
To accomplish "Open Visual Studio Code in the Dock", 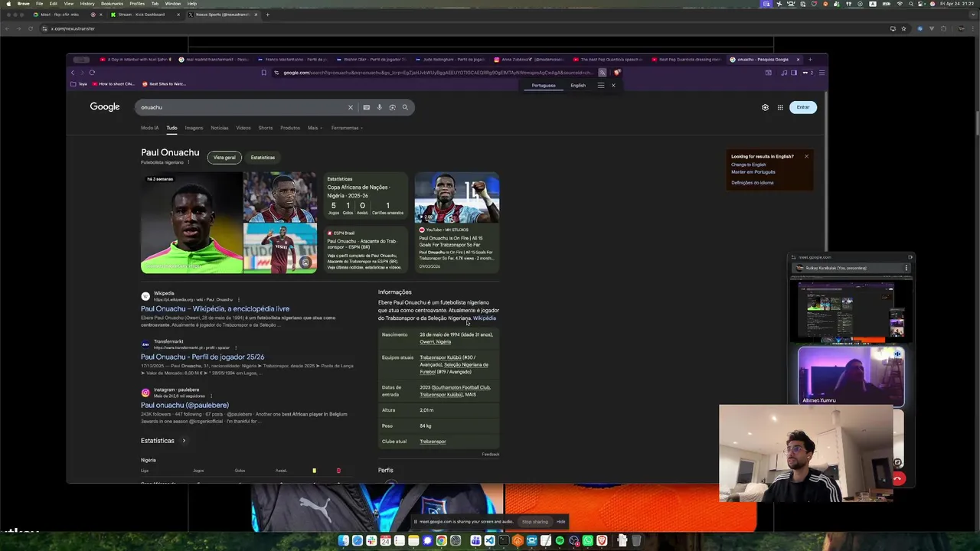I will [489, 541].
